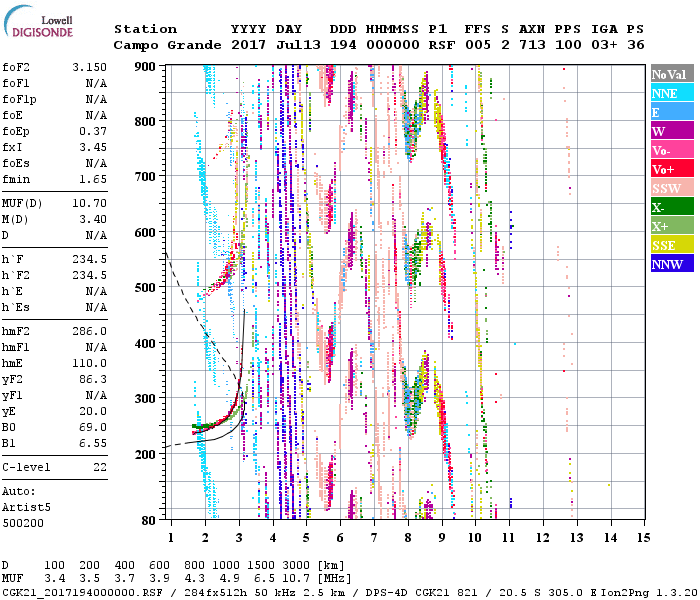Click the Artist5 auto-scaling label
This screenshot has width=700, height=600.
[24, 507]
